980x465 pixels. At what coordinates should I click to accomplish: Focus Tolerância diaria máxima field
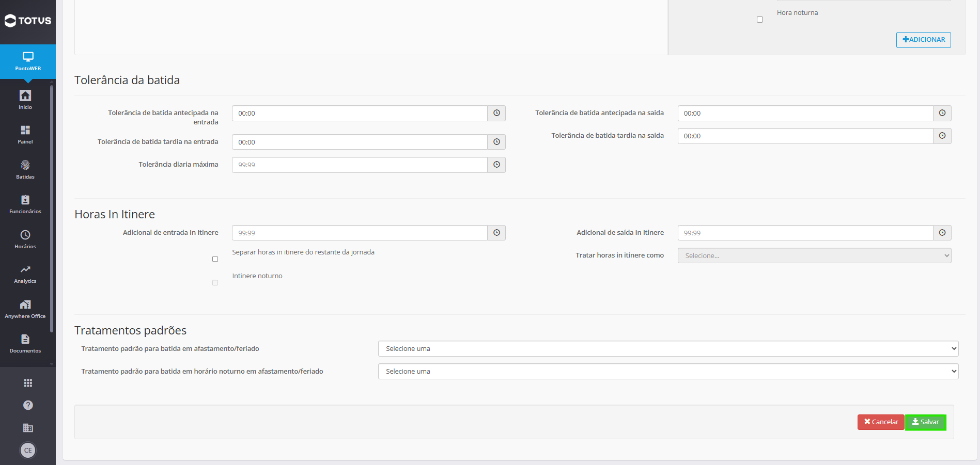(x=360, y=165)
